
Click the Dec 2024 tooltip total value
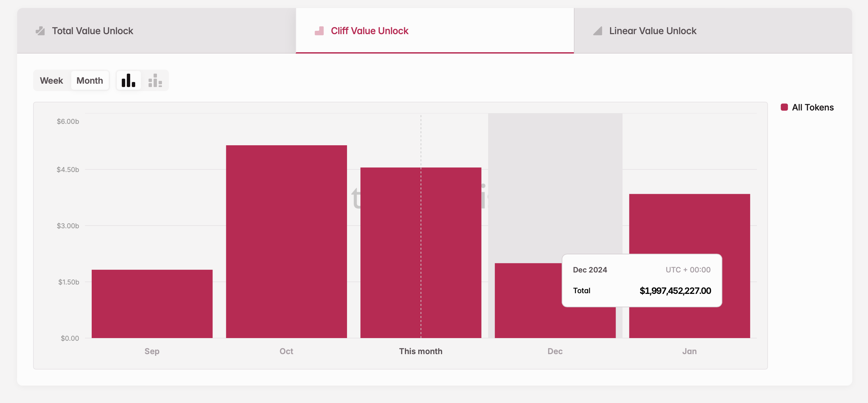(675, 291)
